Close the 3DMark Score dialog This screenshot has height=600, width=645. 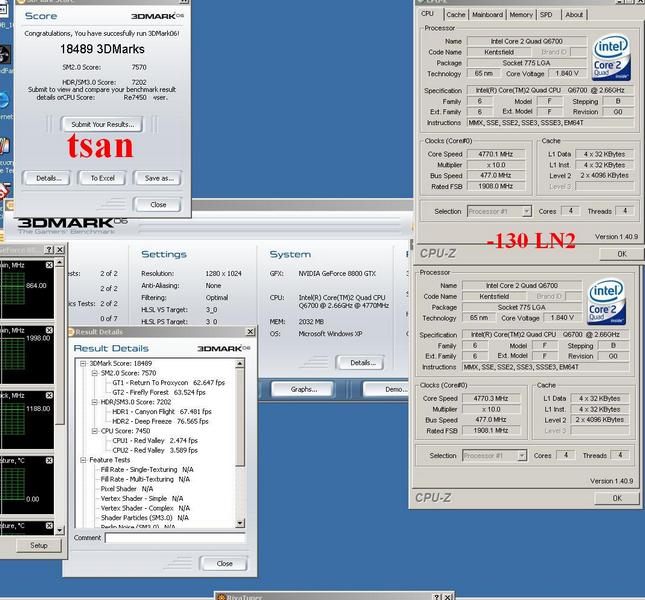[x=158, y=204]
